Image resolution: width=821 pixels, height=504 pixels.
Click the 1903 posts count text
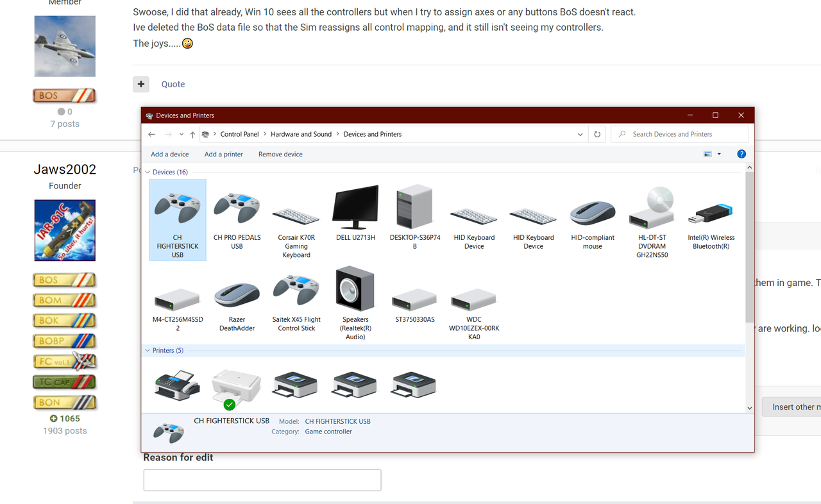click(65, 431)
